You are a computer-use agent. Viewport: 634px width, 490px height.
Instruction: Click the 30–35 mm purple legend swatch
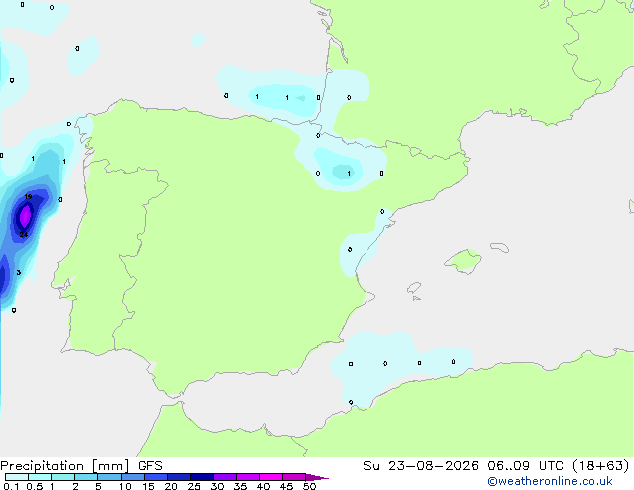point(225,477)
